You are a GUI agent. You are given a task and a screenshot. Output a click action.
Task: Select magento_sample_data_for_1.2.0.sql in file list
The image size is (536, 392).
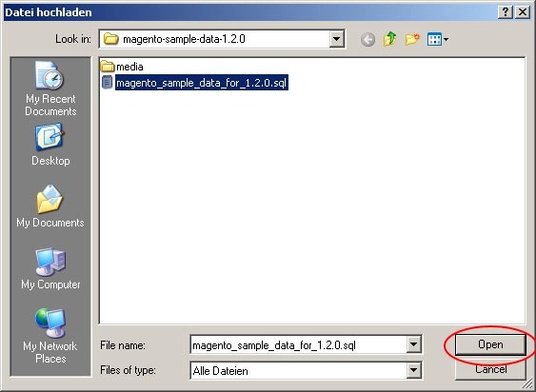click(x=202, y=83)
